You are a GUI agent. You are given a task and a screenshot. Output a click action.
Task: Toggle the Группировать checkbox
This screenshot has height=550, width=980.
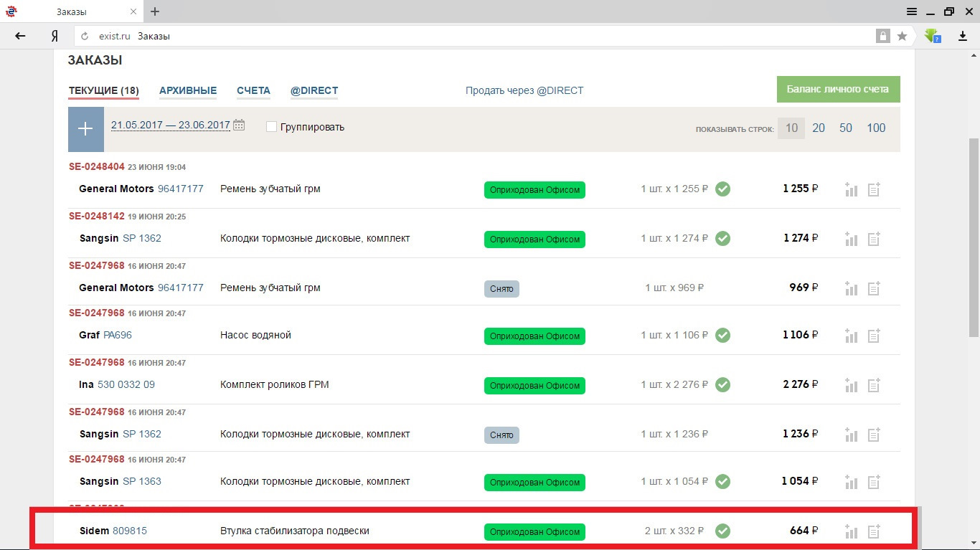pyautogui.click(x=271, y=126)
